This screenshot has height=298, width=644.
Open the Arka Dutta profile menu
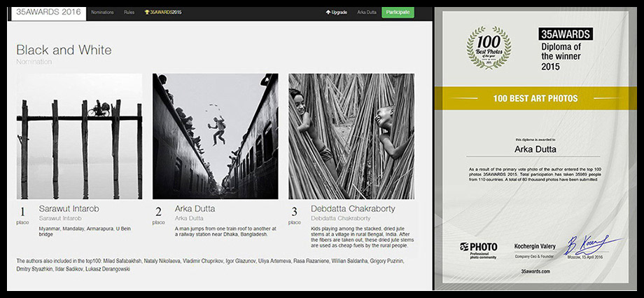point(366,13)
